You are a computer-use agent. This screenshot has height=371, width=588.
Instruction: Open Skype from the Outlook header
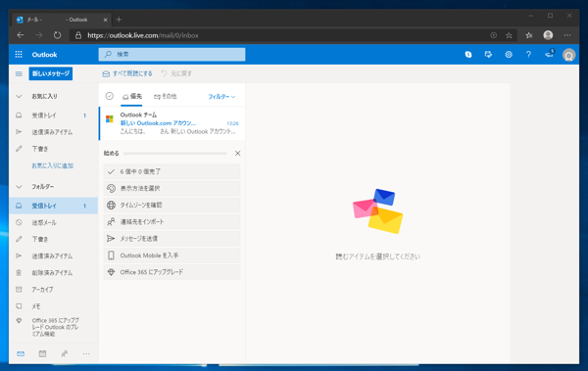468,55
